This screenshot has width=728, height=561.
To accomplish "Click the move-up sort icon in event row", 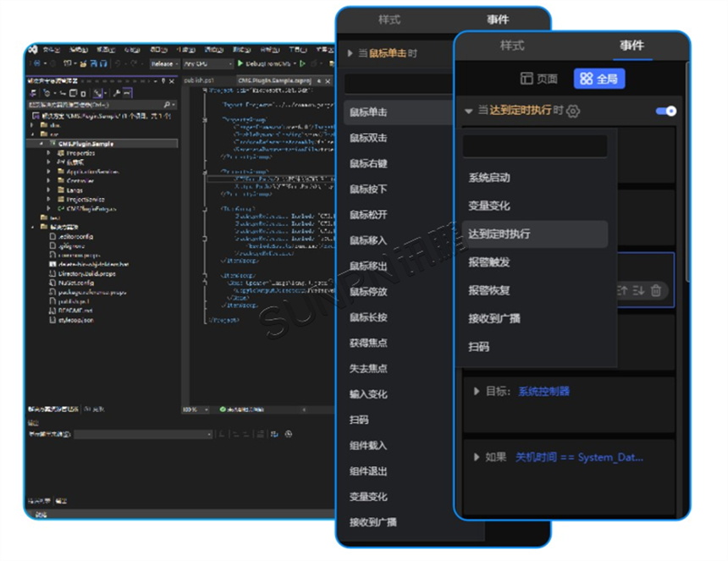I will pyautogui.click(x=623, y=290).
